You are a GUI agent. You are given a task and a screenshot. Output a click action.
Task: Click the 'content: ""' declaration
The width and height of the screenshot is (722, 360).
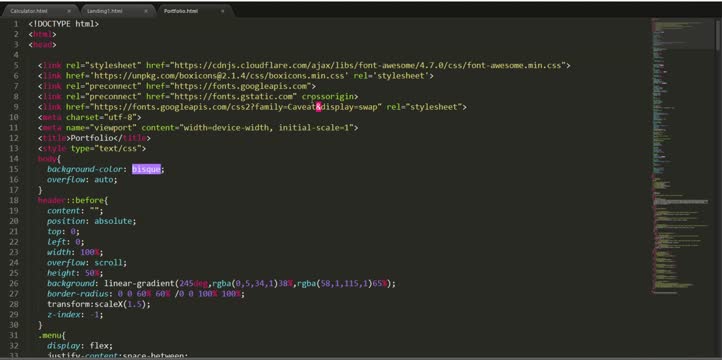point(75,211)
